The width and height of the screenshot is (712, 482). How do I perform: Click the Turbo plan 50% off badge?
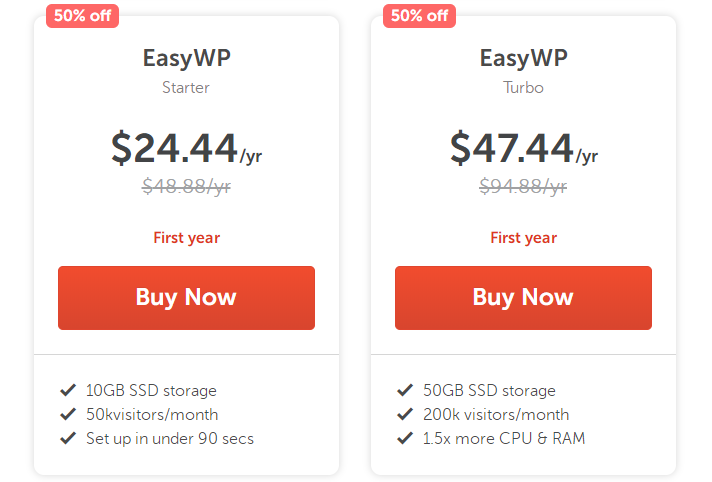tap(419, 16)
